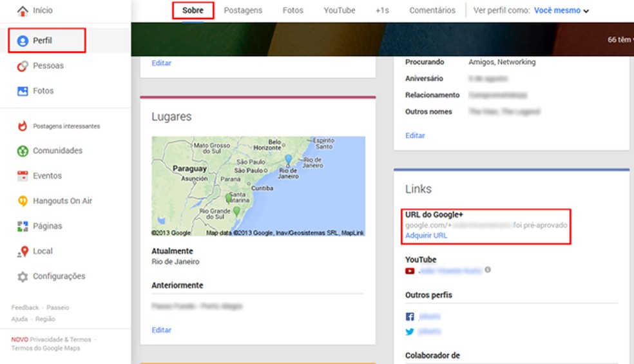Click the green pin near Rio Grande do Sul
This screenshot has height=364, width=634.
[x=236, y=211]
